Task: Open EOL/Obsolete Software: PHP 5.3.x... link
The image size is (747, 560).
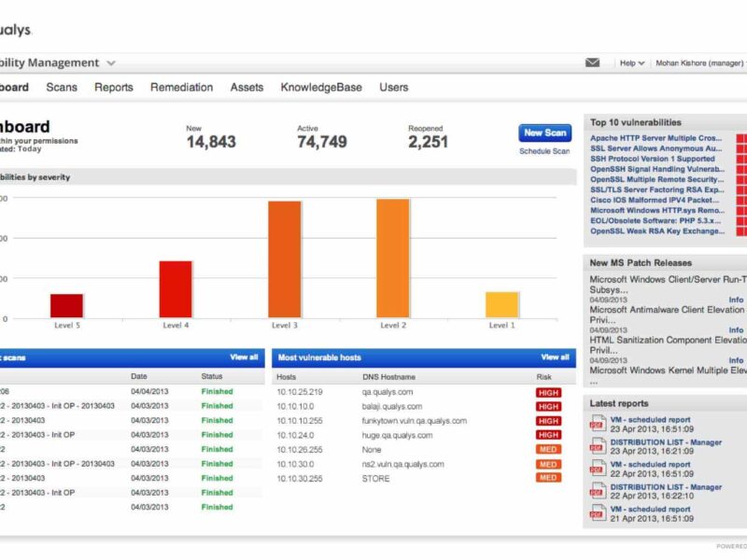Action: pos(655,220)
